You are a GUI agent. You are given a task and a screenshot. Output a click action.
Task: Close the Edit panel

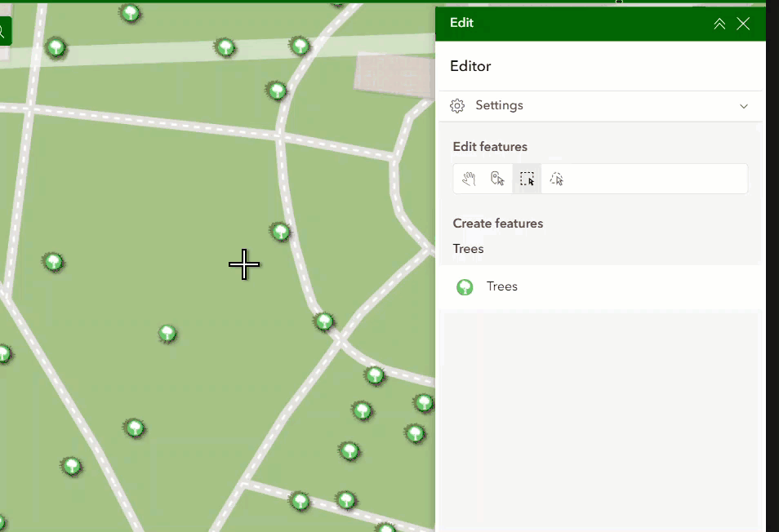click(x=743, y=24)
